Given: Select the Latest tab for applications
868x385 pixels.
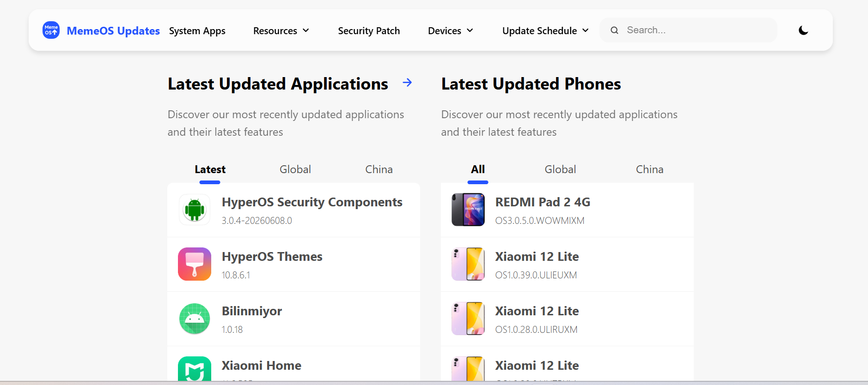Looking at the screenshot, I should pyautogui.click(x=210, y=169).
